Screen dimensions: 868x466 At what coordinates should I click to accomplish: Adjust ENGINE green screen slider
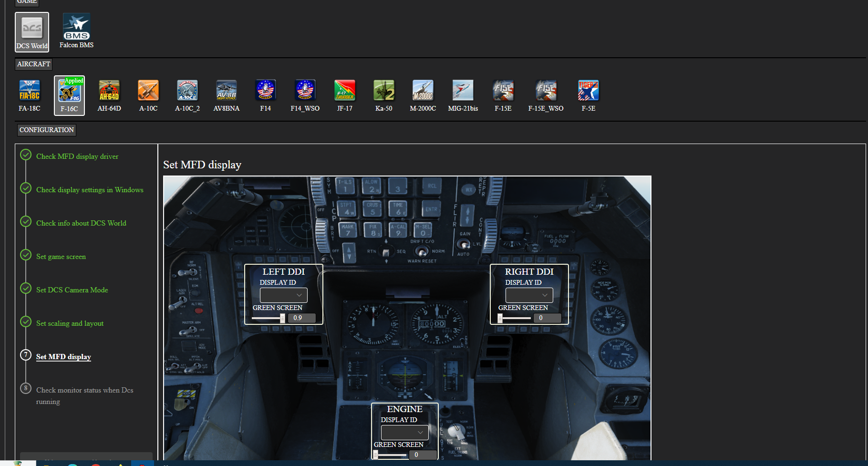point(390,455)
